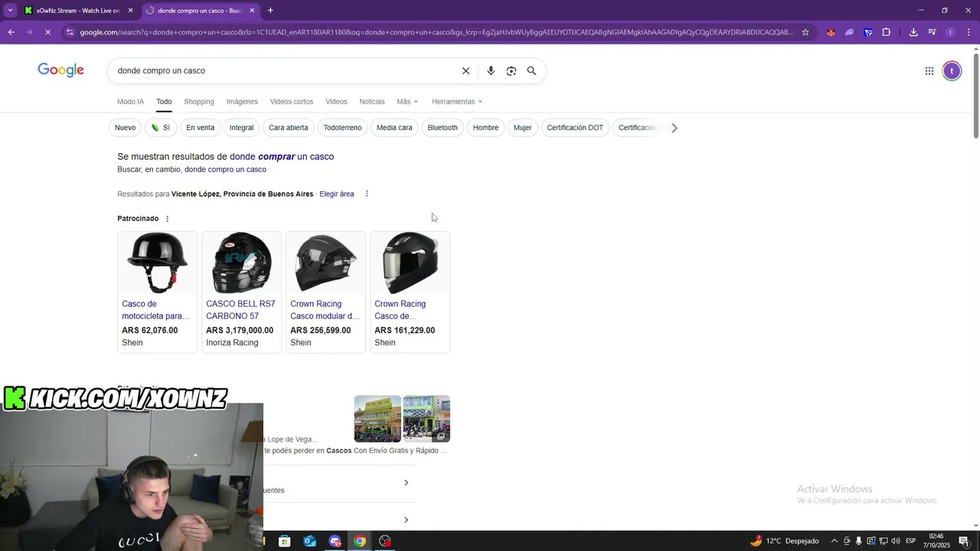Start voice search with the microphone icon
The image size is (980, 551).
coord(491,70)
